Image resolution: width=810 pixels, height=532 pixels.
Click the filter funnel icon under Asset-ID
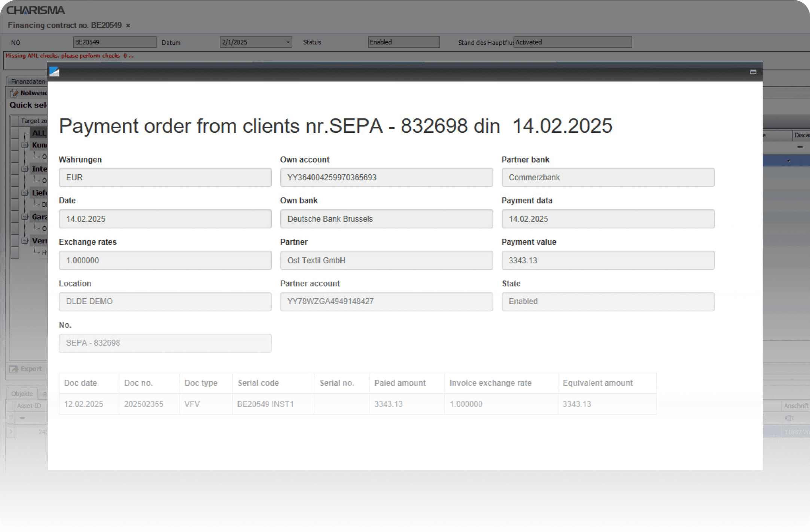click(11, 418)
